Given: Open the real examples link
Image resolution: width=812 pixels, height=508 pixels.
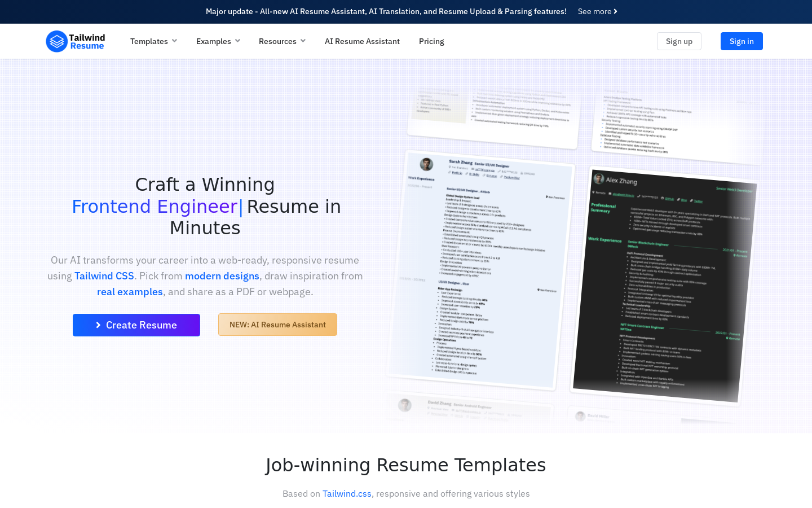Looking at the screenshot, I should click(x=130, y=292).
